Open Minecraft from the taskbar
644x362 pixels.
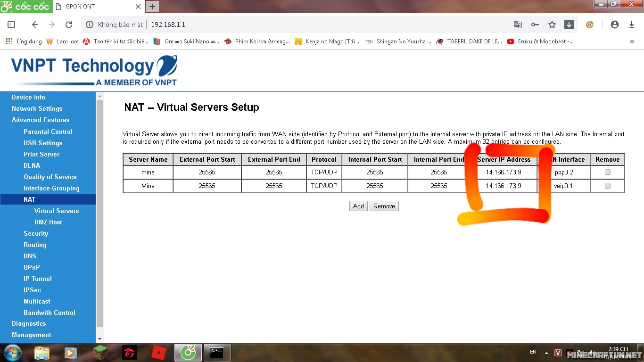point(100,353)
